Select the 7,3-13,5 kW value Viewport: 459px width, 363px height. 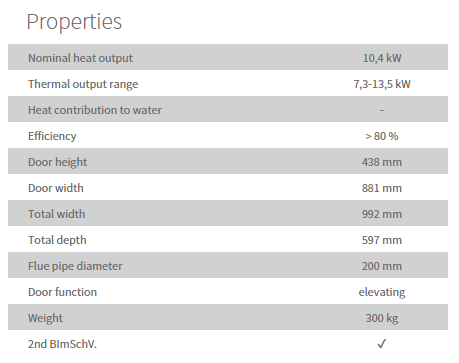[x=382, y=84]
